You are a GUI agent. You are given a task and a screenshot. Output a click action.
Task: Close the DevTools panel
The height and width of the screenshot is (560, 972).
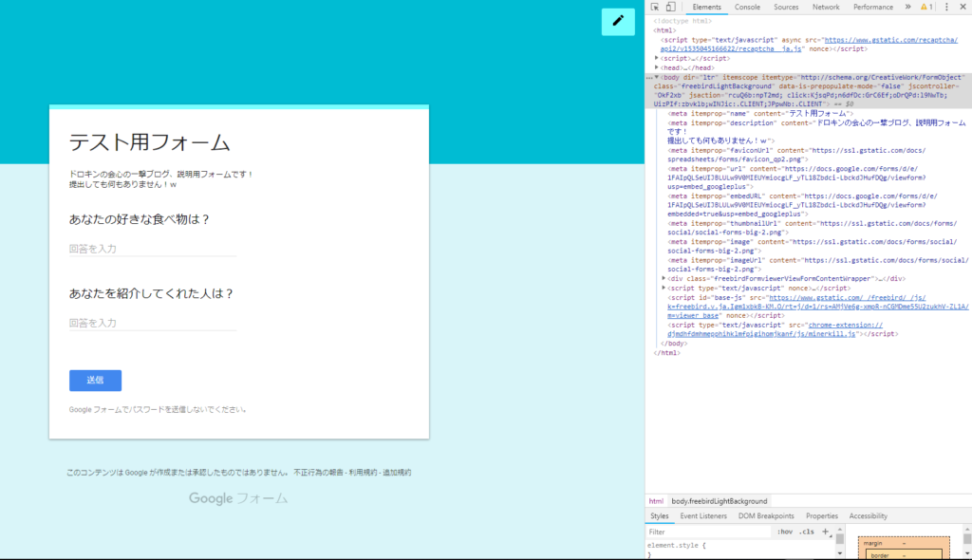tap(963, 7)
